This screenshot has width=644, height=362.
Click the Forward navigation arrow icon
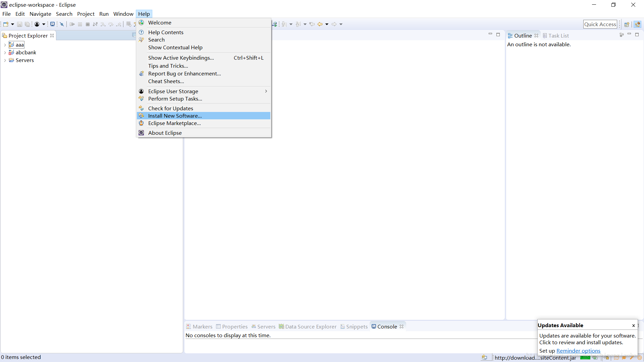(x=334, y=24)
